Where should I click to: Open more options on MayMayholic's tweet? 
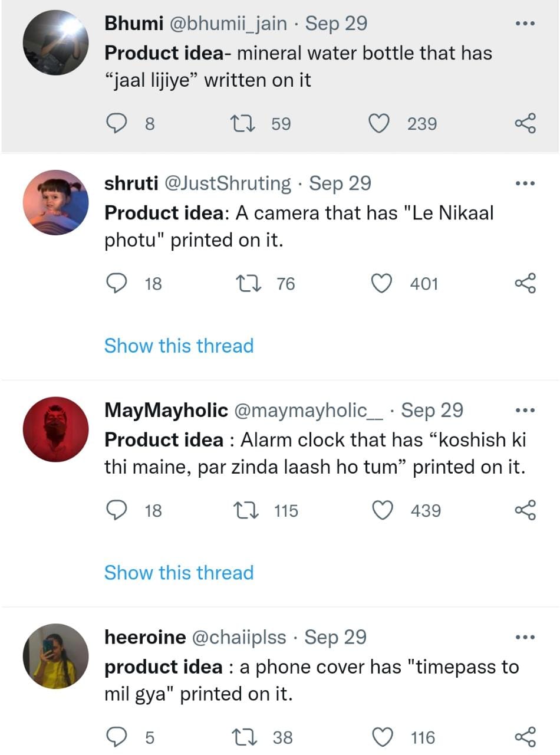point(525,411)
